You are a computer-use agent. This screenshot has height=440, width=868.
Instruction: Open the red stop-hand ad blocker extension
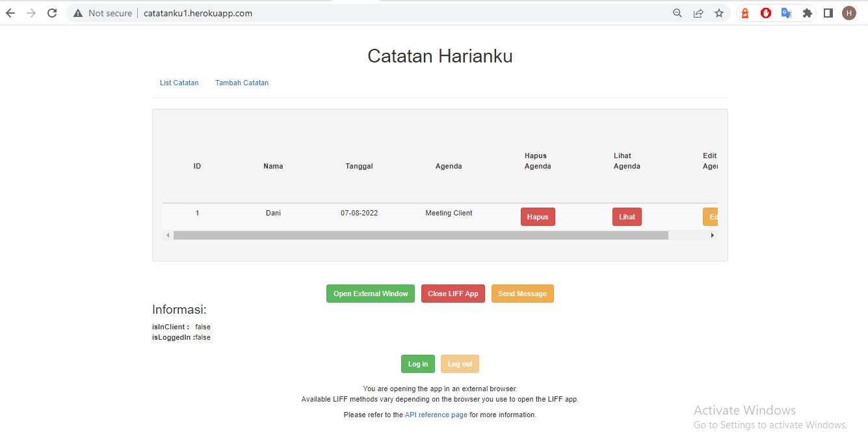[x=766, y=13]
